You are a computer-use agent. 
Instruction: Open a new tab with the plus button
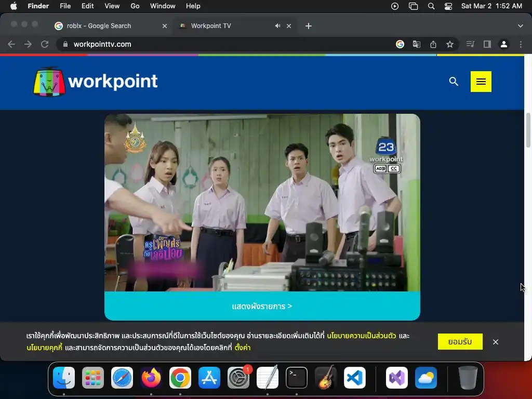(309, 26)
